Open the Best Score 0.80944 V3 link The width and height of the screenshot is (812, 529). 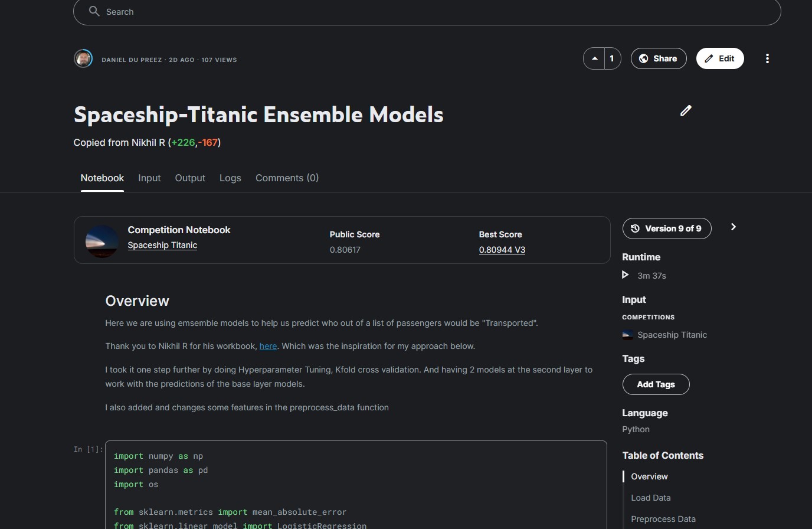point(502,250)
